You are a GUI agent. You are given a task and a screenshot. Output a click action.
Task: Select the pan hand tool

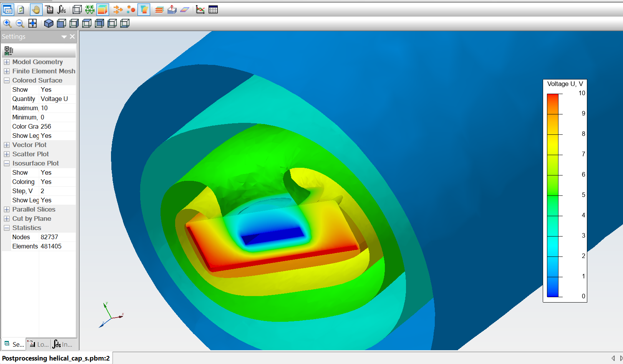click(36, 10)
